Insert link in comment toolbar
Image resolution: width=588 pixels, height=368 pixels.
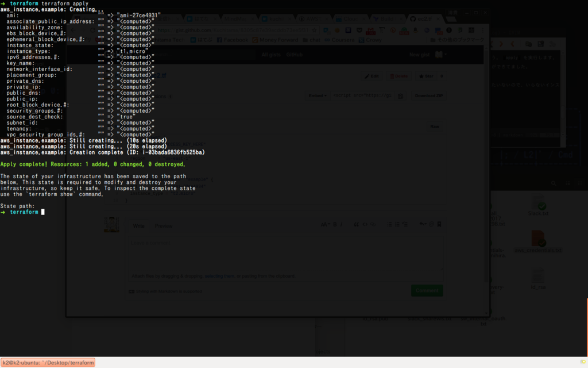[x=373, y=225]
